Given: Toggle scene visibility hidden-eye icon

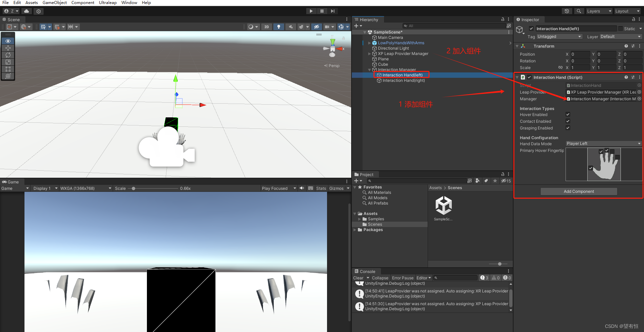Looking at the screenshot, I should tap(316, 27).
